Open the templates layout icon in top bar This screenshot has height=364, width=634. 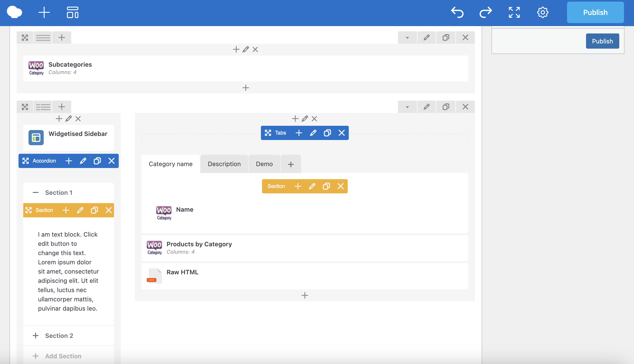[x=72, y=13]
